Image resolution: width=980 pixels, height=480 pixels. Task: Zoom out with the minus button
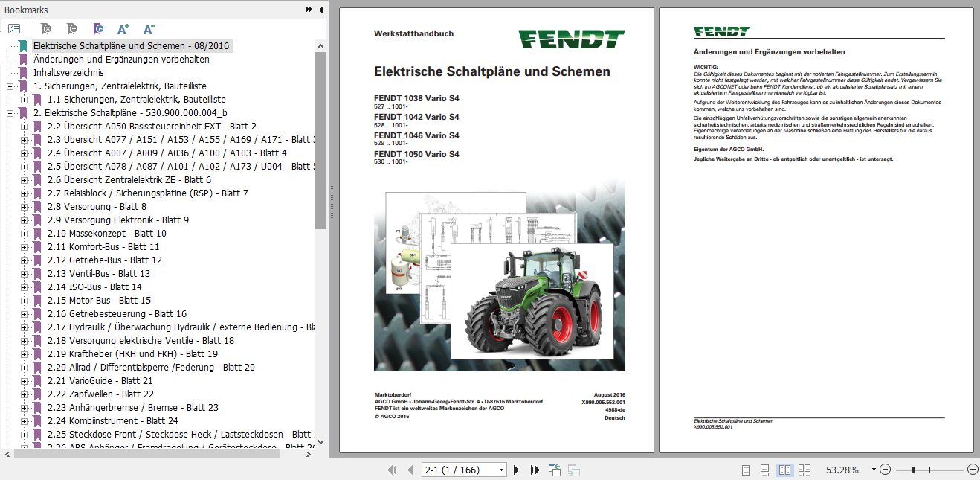885,470
